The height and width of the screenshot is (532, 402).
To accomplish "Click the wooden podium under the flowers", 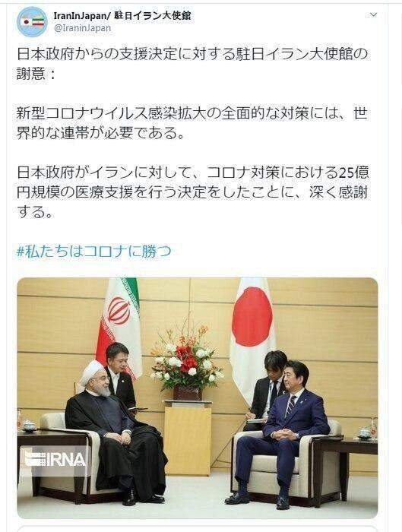I will coord(188,439).
